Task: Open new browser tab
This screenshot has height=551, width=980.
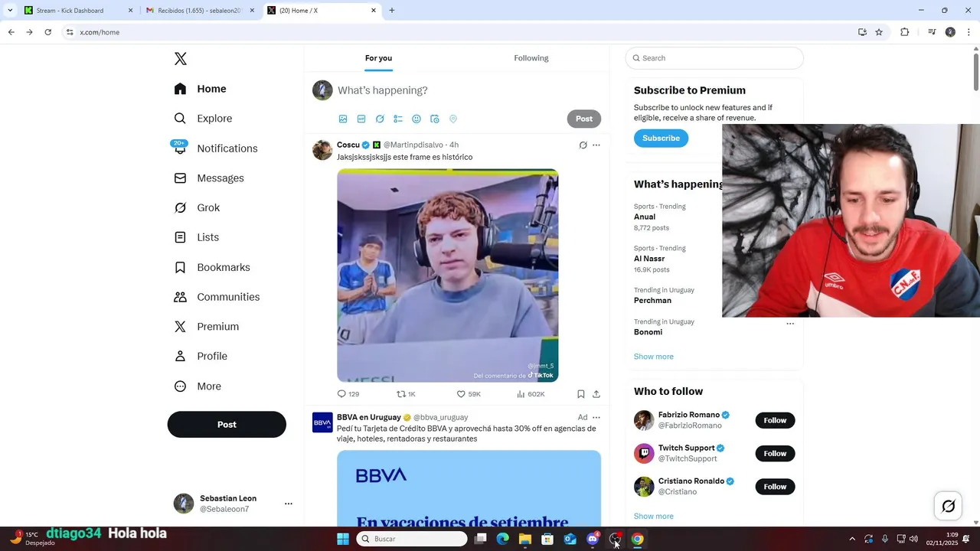Action: click(x=392, y=11)
